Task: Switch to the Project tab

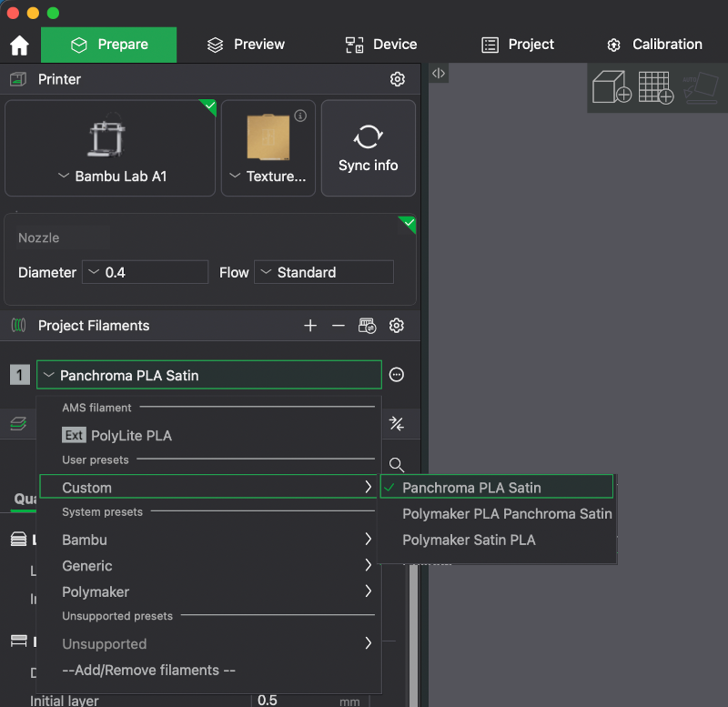Action: 518,45
